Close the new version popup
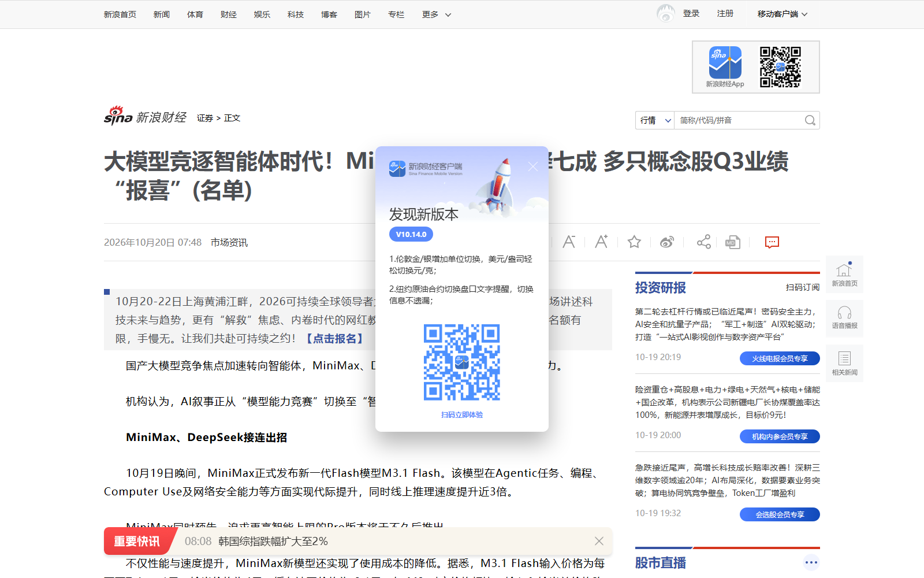 (x=532, y=166)
